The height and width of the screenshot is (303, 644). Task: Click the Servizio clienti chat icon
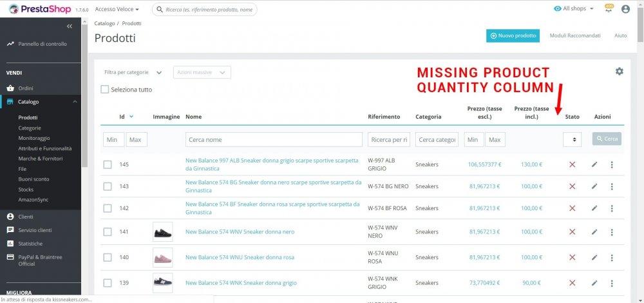(x=10, y=230)
